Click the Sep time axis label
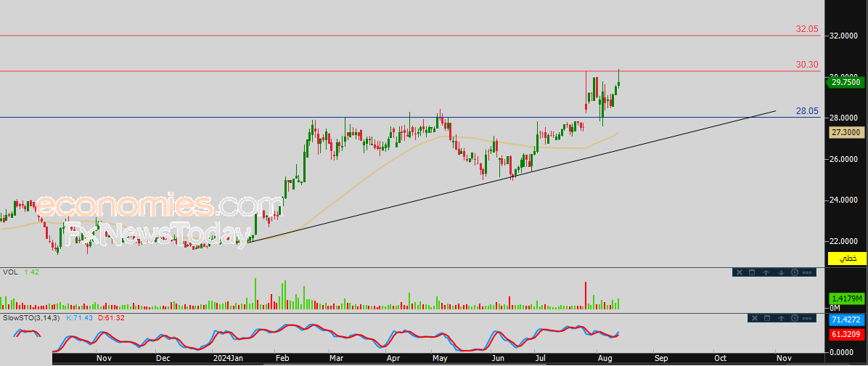Viewport: 868px width, 366px height. [x=661, y=359]
